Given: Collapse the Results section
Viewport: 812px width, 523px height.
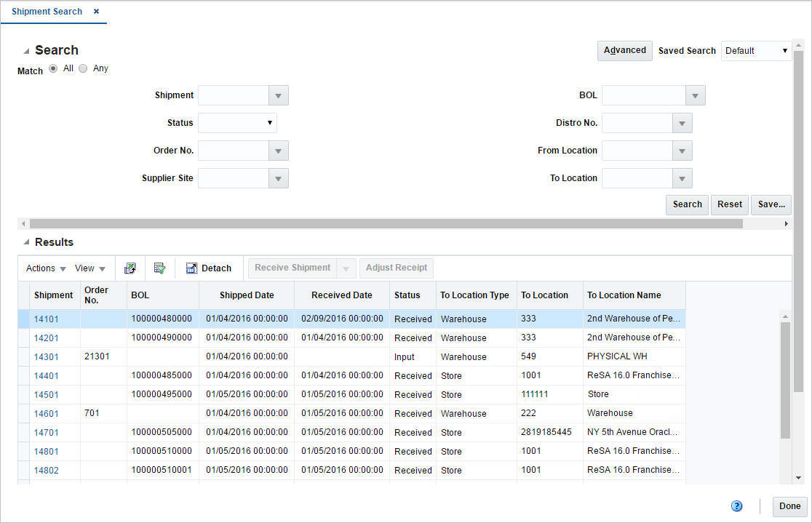Looking at the screenshot, I should pos(25,241).
